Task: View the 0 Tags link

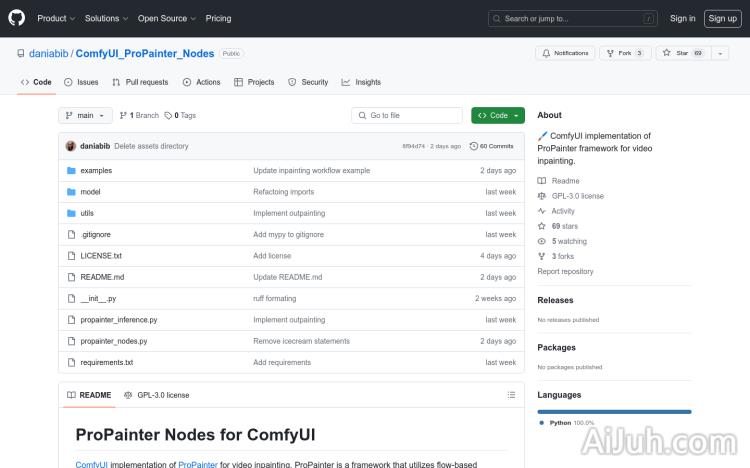Action: point(180,115)
